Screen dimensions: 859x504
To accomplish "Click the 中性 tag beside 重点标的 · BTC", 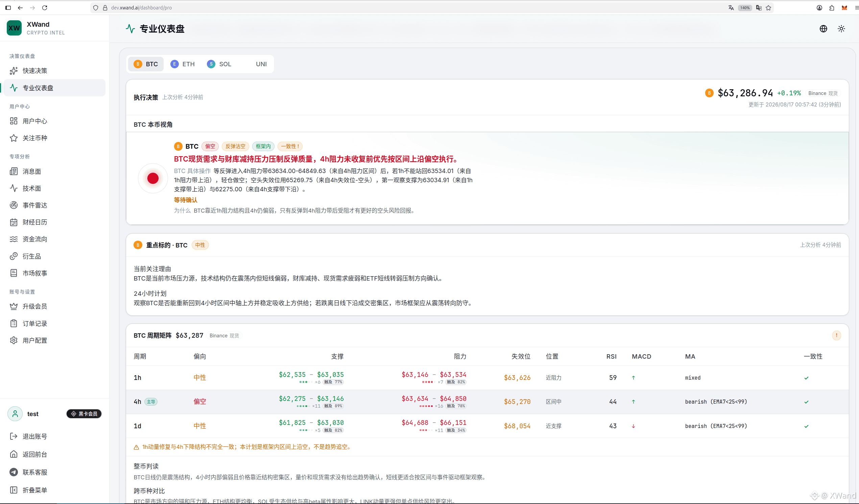I will 200,245.
